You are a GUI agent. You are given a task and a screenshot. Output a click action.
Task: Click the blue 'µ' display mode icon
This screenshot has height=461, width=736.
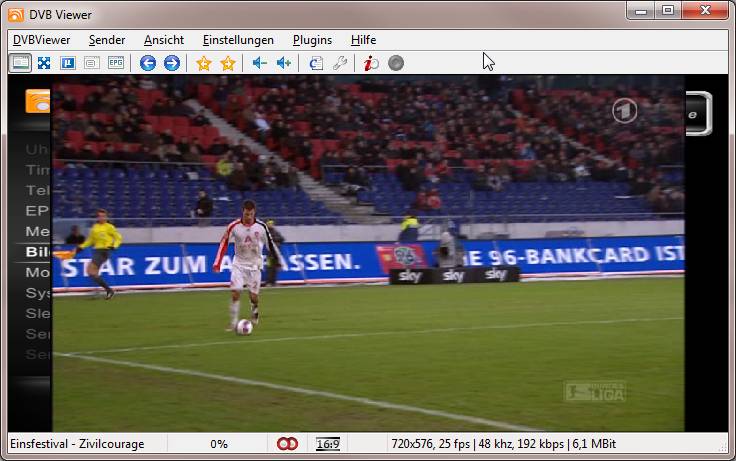[68, 63]
